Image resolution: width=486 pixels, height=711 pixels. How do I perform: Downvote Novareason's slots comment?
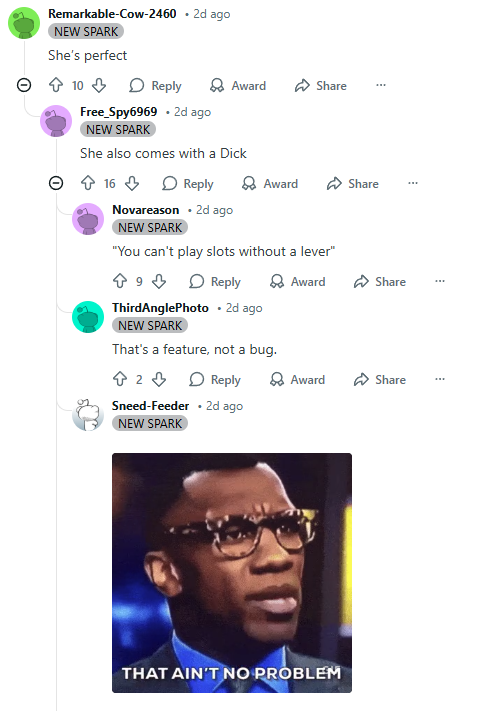coord(159,281)
